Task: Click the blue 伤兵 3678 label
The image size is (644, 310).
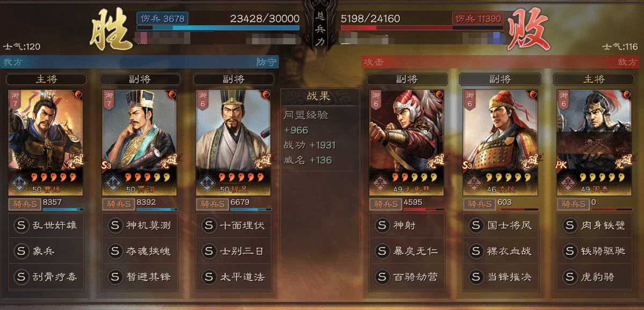Action: (162, 18)
